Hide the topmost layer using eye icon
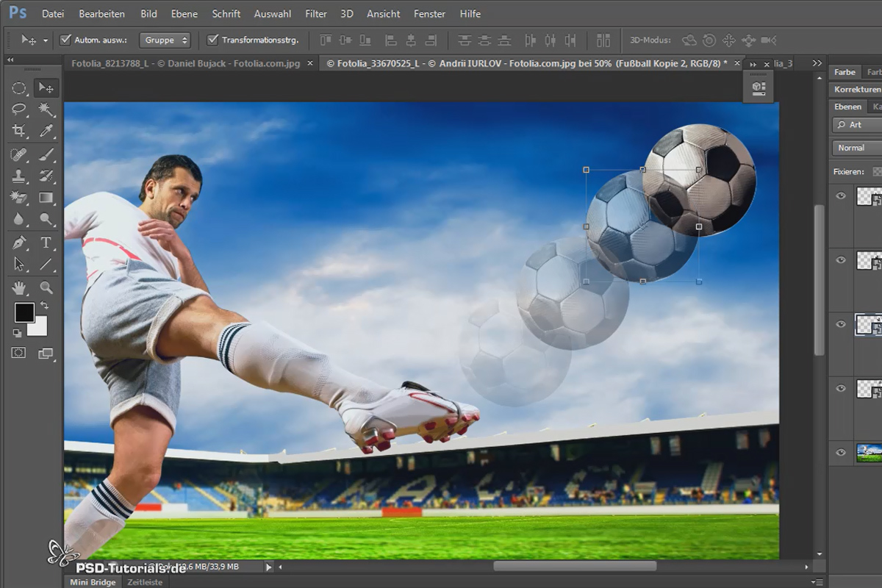Screen dimensions: 882x588 841,196
